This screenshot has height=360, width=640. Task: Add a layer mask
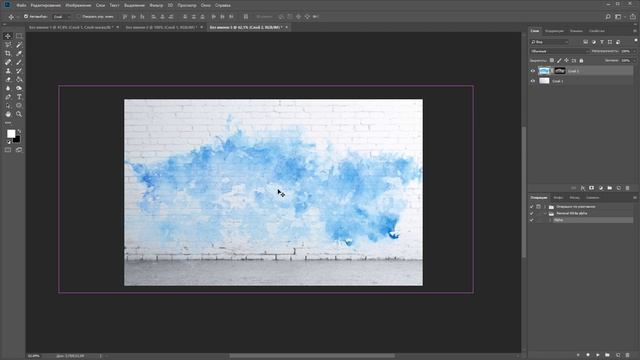[591, 188]
